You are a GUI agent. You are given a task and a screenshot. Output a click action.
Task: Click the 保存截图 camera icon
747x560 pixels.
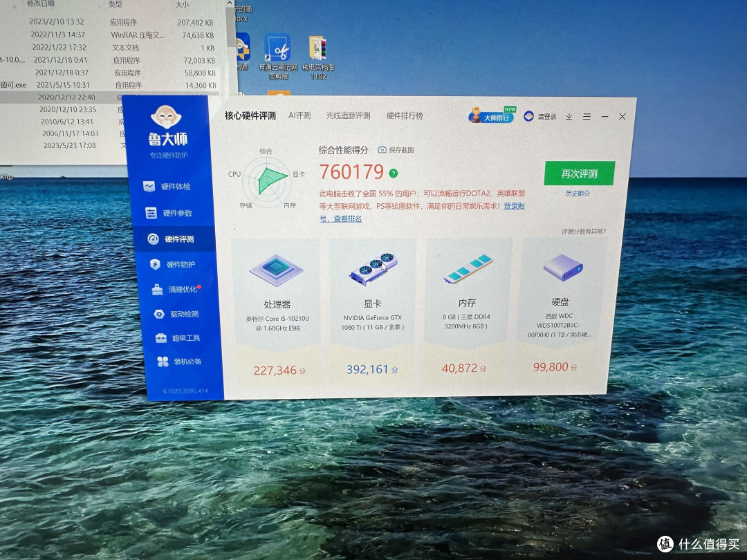[x=382, y=149]
